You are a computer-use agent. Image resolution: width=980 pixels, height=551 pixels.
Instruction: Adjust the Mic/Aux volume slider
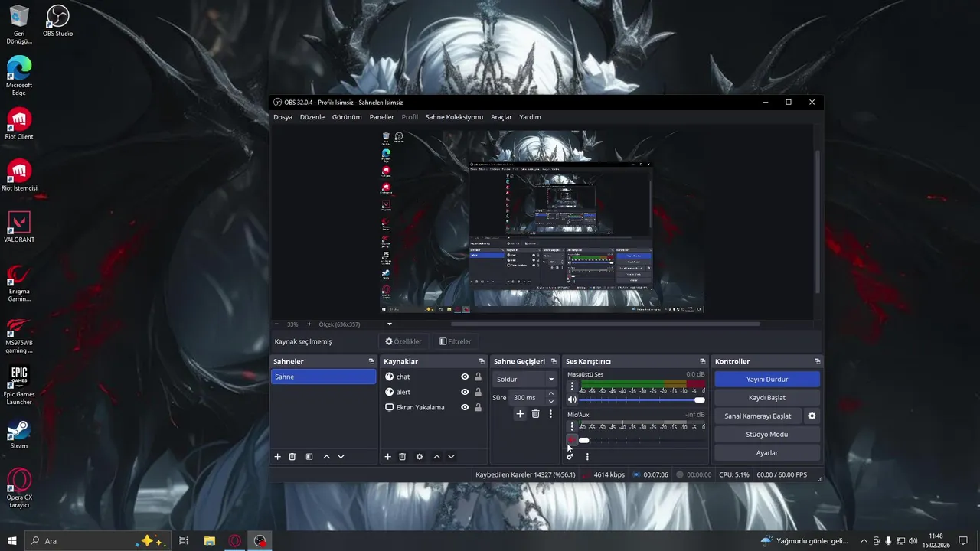point(642,440)
